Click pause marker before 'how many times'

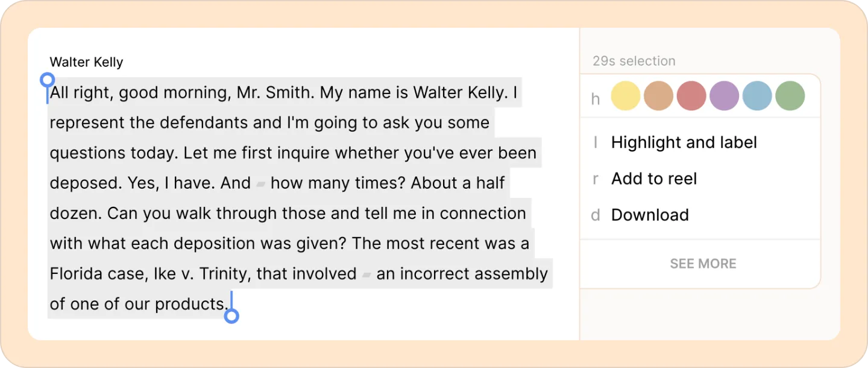click(x=260, y=184)
